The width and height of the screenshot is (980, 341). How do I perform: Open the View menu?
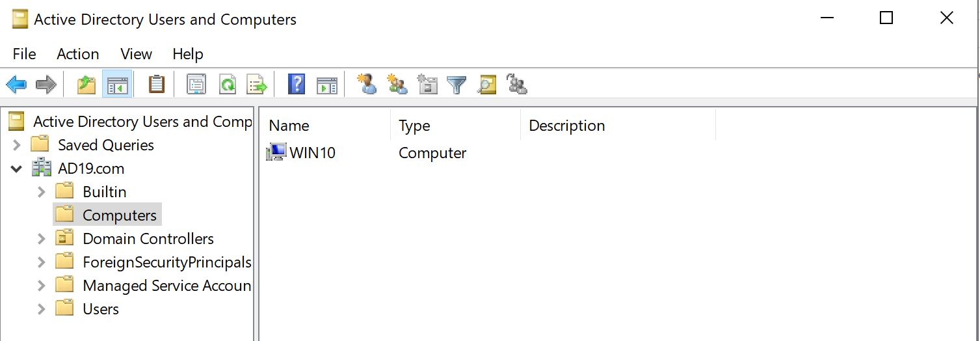[x=136, y=54]
